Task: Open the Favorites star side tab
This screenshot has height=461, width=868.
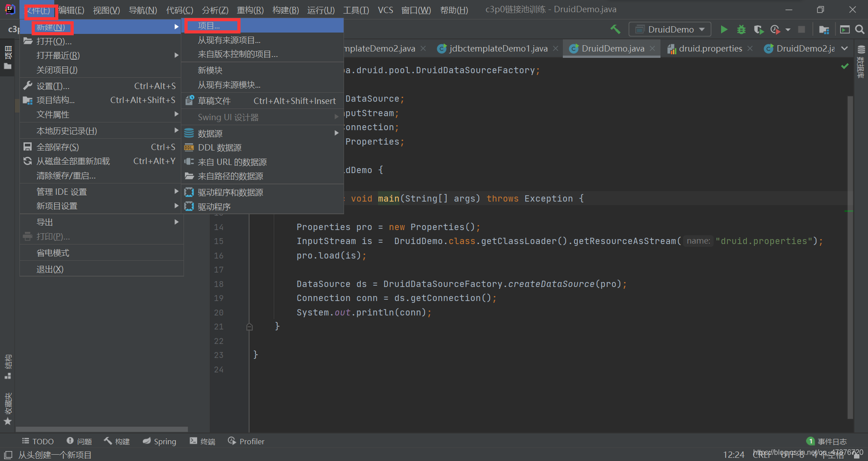Action: pos(8,409)
